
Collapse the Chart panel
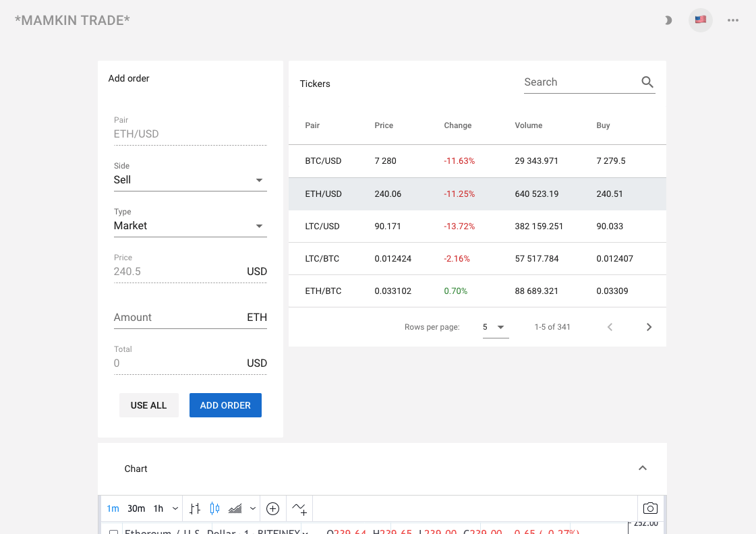(x=643, y=468)
